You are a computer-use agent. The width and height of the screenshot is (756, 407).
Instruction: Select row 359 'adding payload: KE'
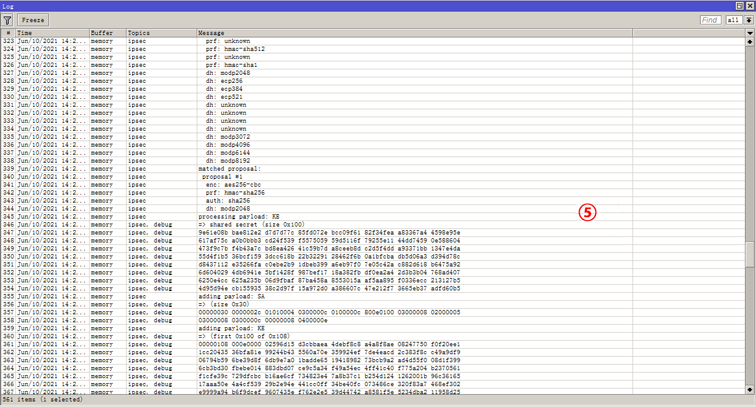(x=373, y=328)
